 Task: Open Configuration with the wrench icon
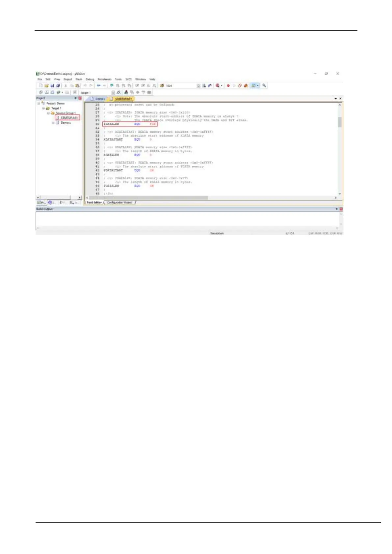(264, 86)
